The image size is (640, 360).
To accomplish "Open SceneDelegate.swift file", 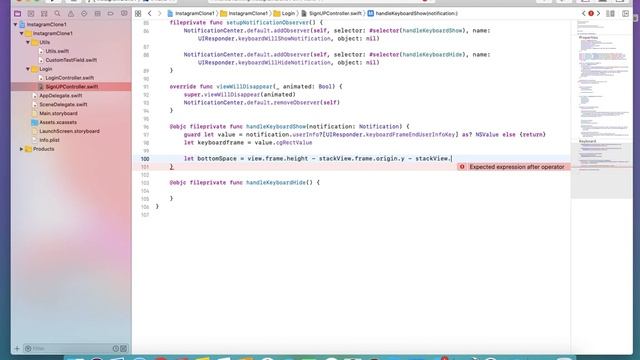I will tap(63, 104).
